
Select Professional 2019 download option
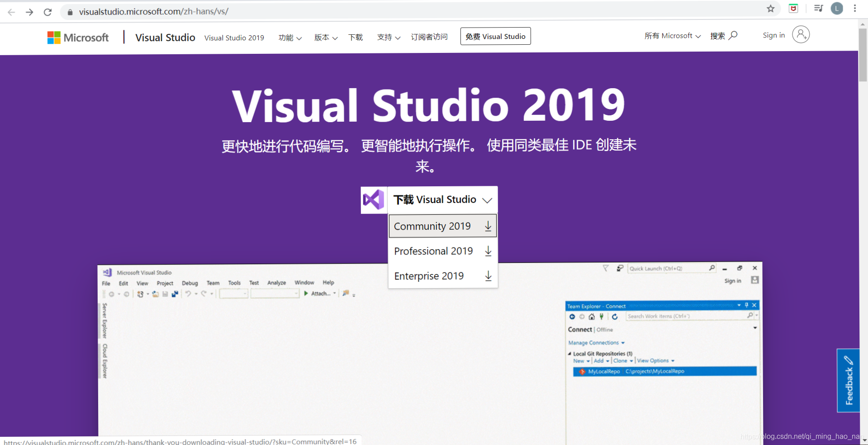443,251
